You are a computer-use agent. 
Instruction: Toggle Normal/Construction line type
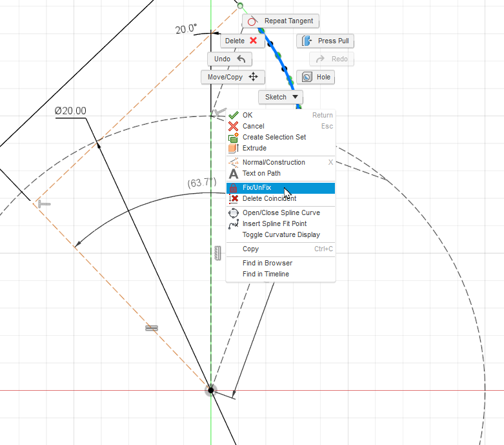tap(274, 162)
